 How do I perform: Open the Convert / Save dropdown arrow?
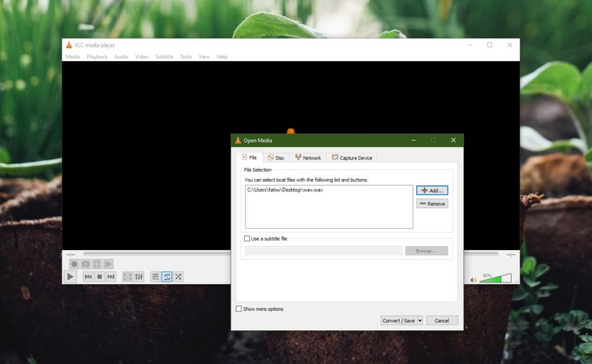pos(420,320)
